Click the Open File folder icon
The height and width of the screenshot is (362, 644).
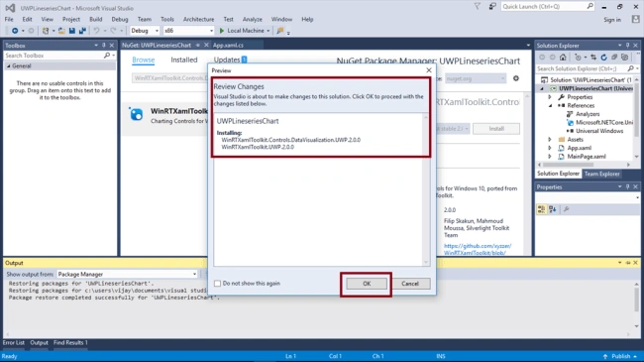point(61,31)
